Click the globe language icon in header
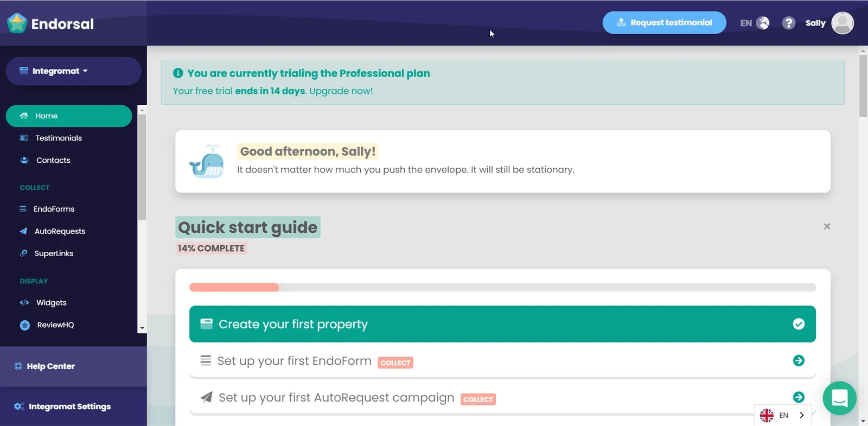 coord(763,23)
